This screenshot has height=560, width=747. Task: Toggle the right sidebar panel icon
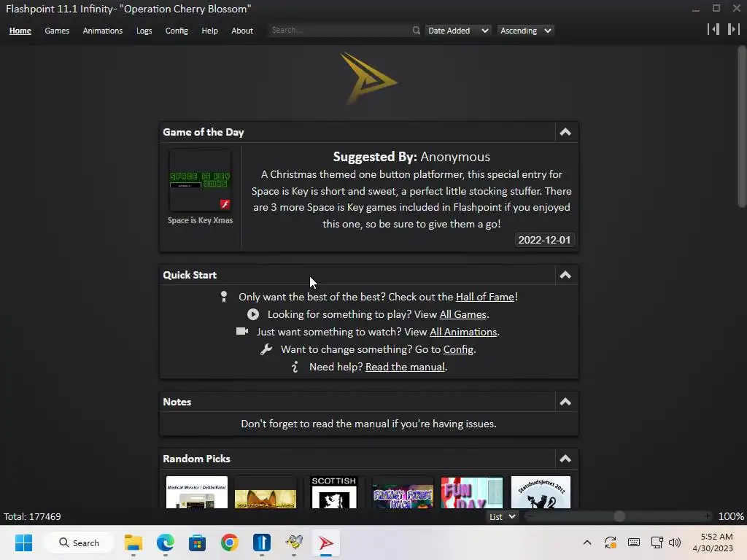[x=733, y=29]
